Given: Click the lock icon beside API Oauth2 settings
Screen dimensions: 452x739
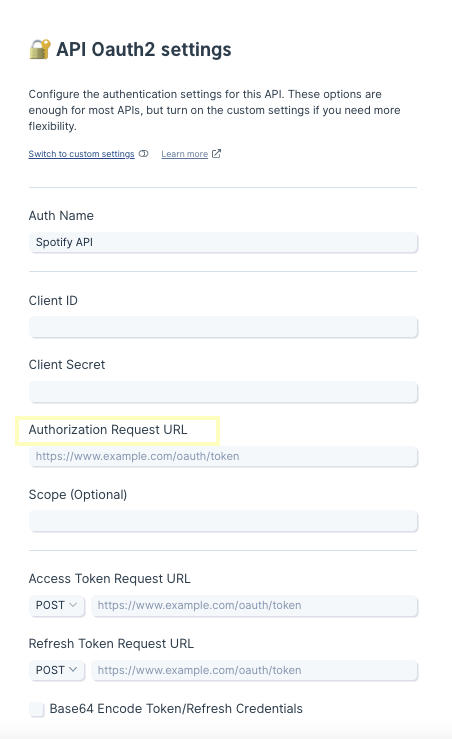Looking at the screenshot, I should click(x=40, y=49).
